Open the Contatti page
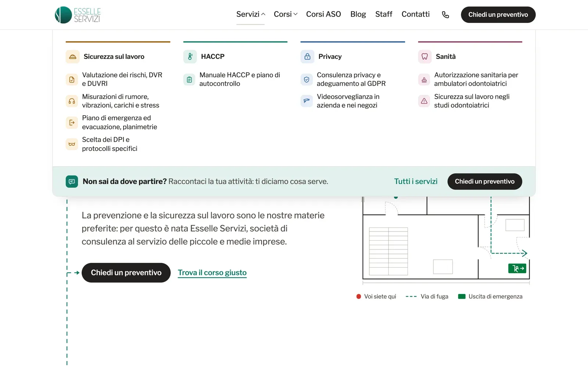The image size is (588, 368). tap(415, 14)
